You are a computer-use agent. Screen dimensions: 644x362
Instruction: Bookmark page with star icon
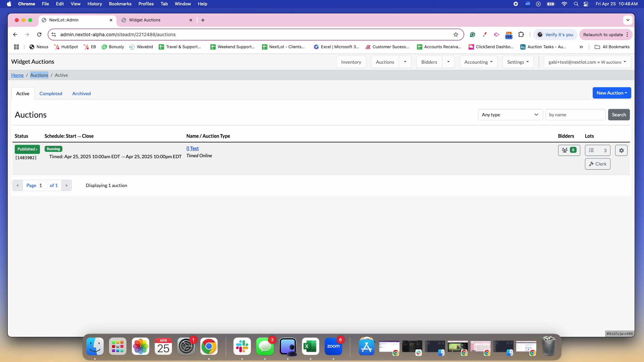pyautogui.click(x=455, y=35)
